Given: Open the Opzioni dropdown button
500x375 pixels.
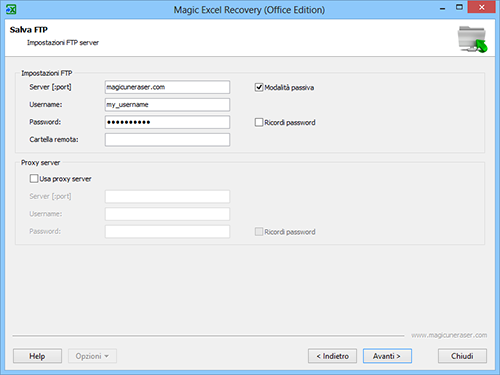Looking at the screenshot, I should (x=92, y=356).
